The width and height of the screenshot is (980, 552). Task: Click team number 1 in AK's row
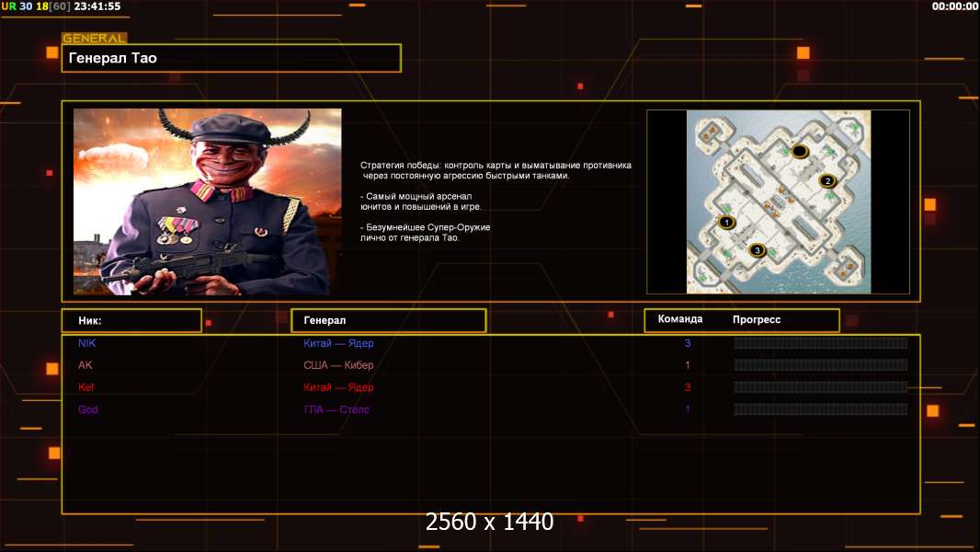click(x=688, y=365)
